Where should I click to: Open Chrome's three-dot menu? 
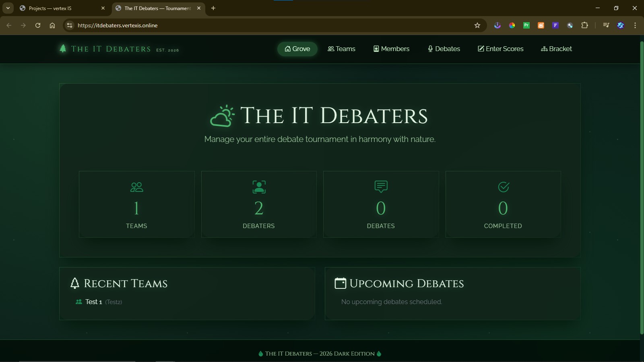point(635,25)
